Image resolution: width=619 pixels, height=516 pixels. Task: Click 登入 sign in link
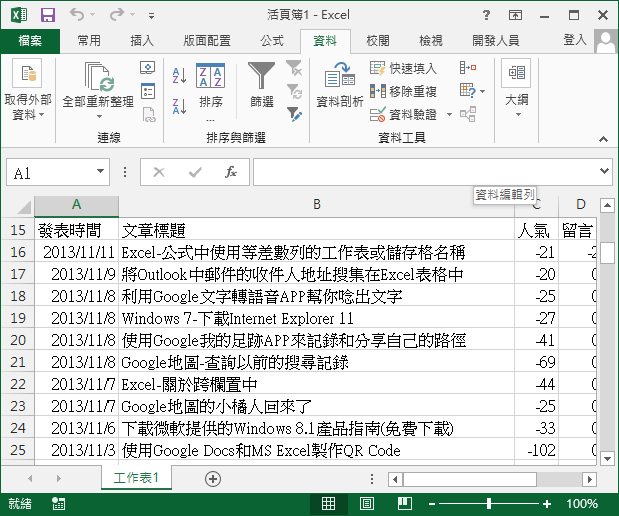tap(574, 39)
